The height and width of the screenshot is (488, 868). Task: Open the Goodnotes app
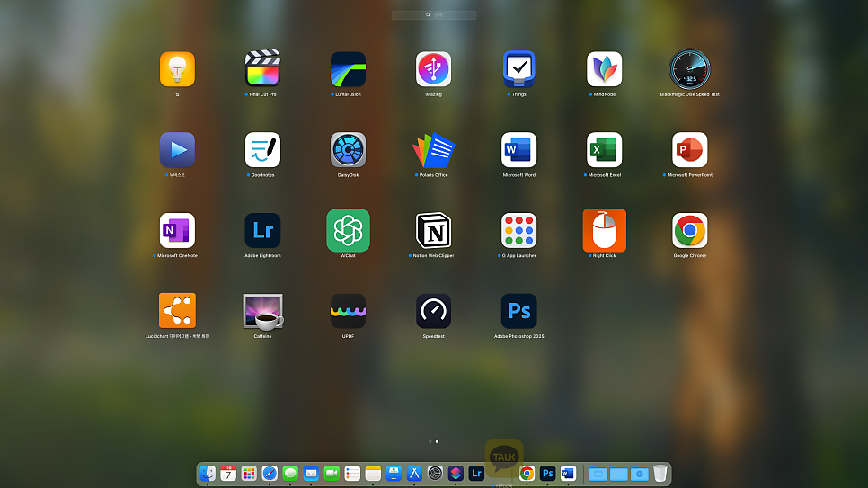tap(262, 149)
